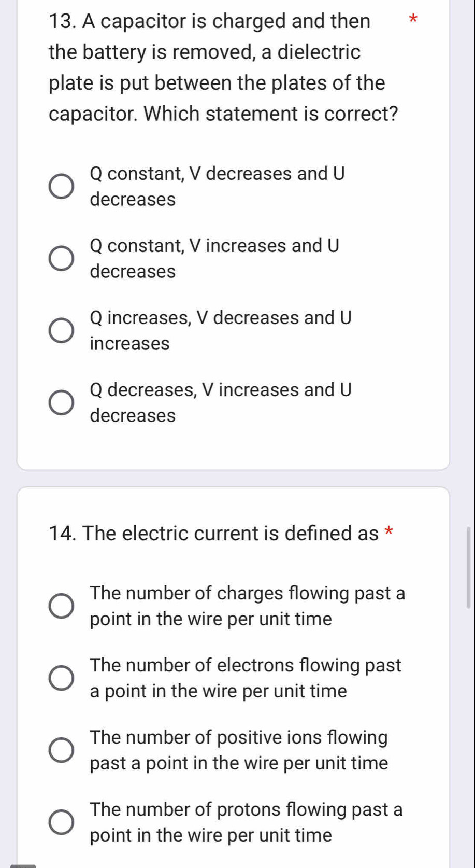Click the red required asterisk on question 14
The height and width of the screenshot is (868, 475).
(x=390, y=533)
